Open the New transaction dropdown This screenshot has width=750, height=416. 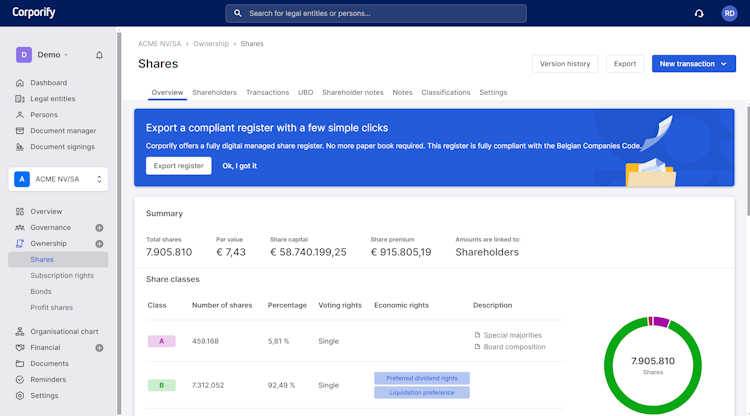(x=694, y=64)
